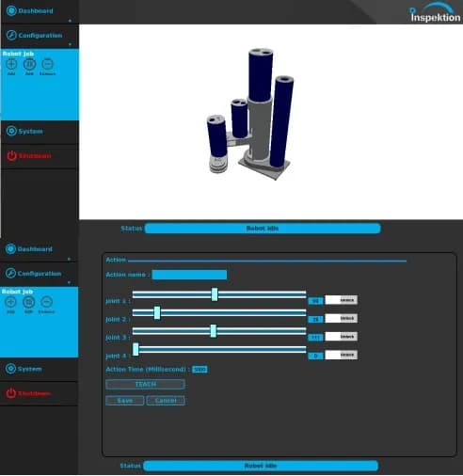463x476 pixels.
Task: Toggle the Joint 4 Unlock switch
Action: coord(342,355)
